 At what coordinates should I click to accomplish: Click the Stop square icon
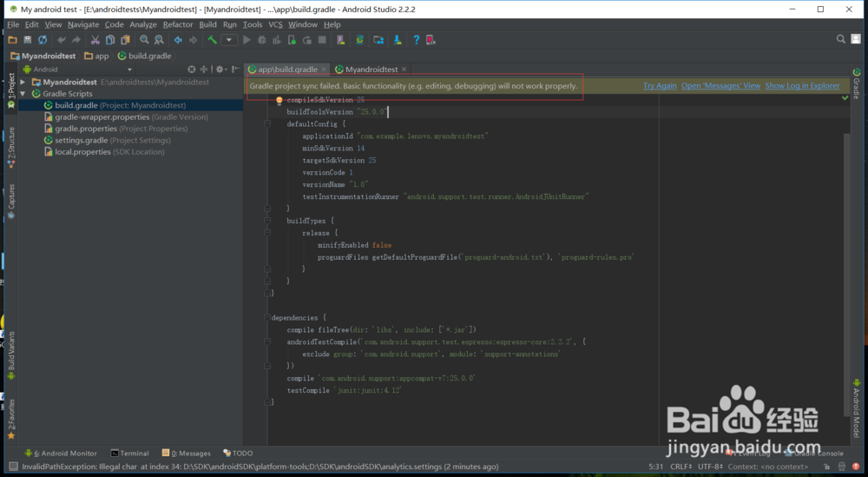click(322, 40)
